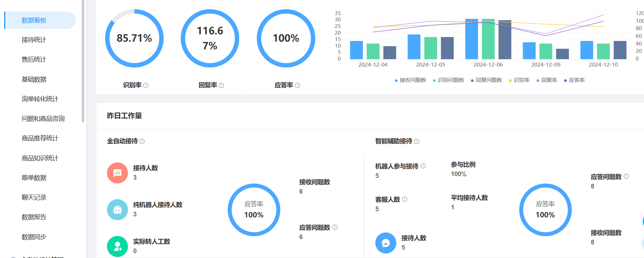Click the 2024-12-10 axis date label
644x258 pixels.
point(603,65)
